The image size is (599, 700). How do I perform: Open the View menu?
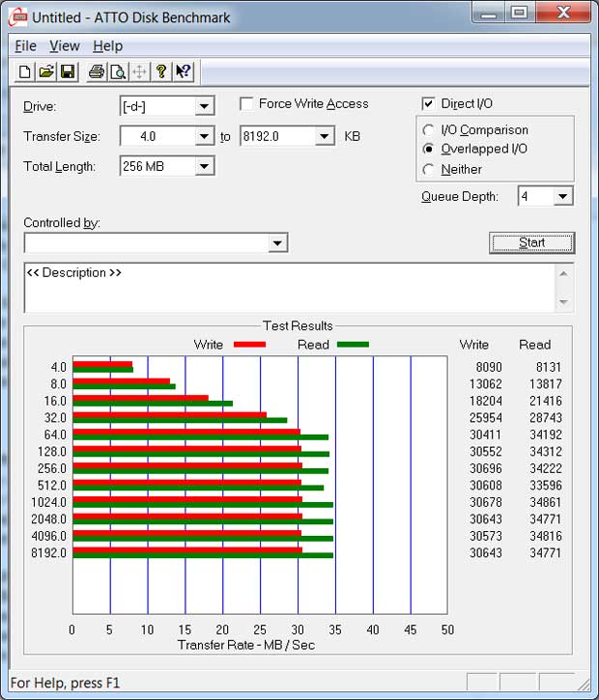click(x=65, y=46)
